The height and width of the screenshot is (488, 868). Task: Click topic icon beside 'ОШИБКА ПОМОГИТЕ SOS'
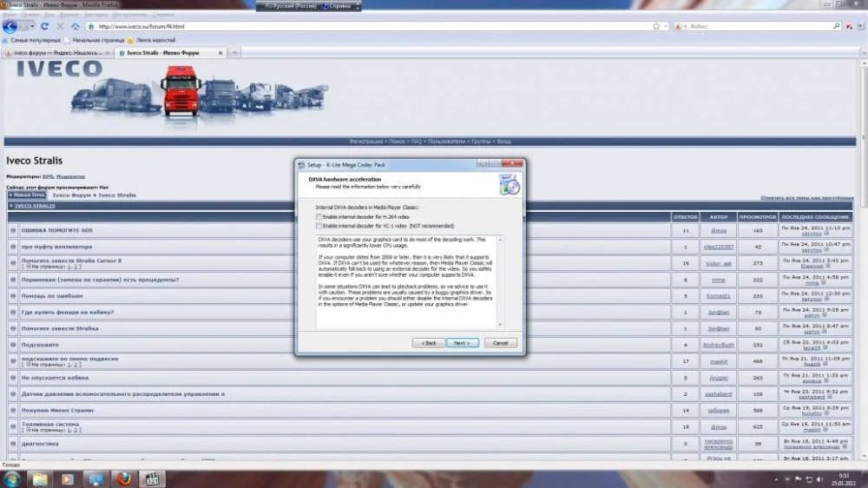(x=13, y=230)
